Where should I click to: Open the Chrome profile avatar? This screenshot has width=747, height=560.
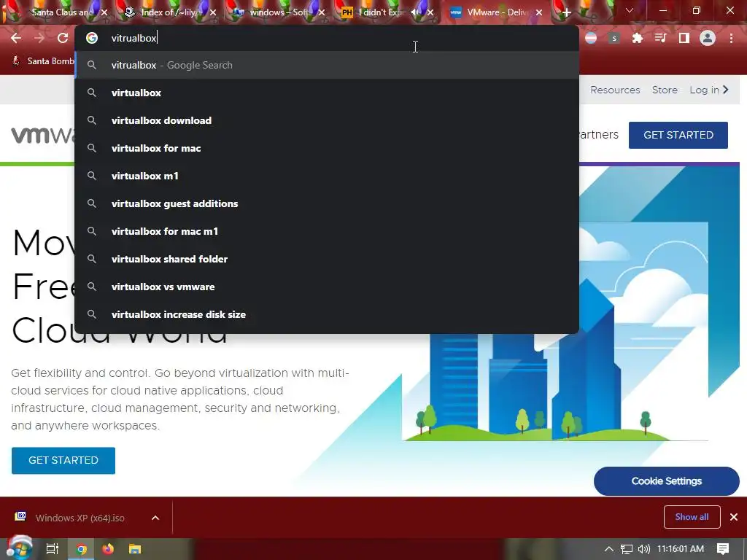click(708, 38)
